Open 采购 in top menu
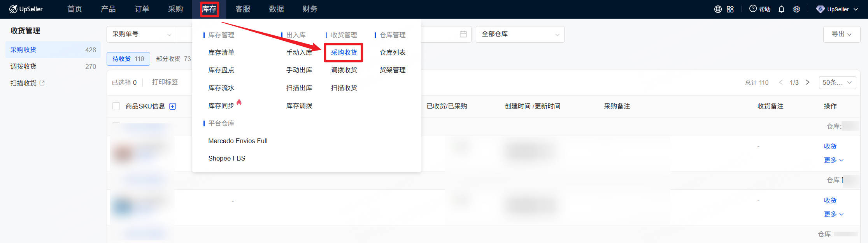Image resolution: width=868 pixels, height=243 pixels. pyautogui.click(x=175, y=9)
